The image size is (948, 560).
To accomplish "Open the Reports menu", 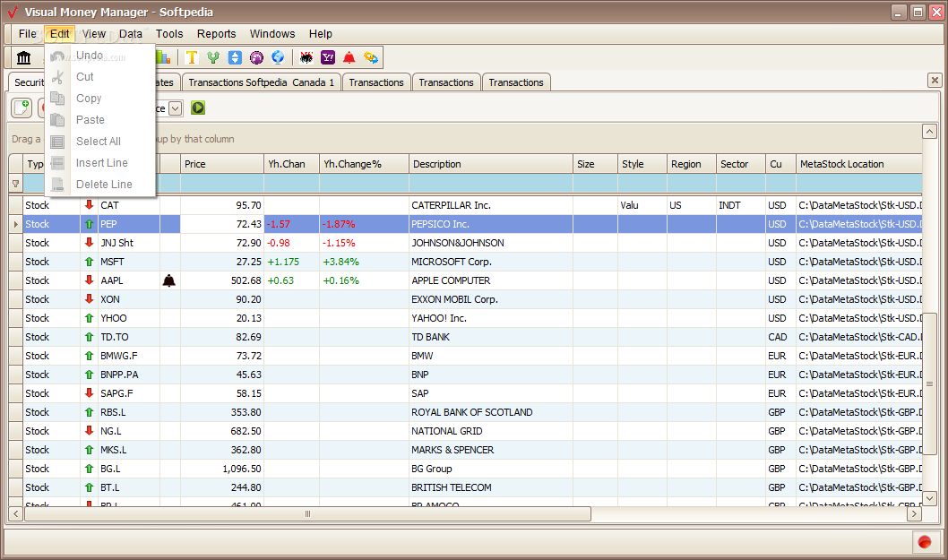I will (x=217, y=34).
